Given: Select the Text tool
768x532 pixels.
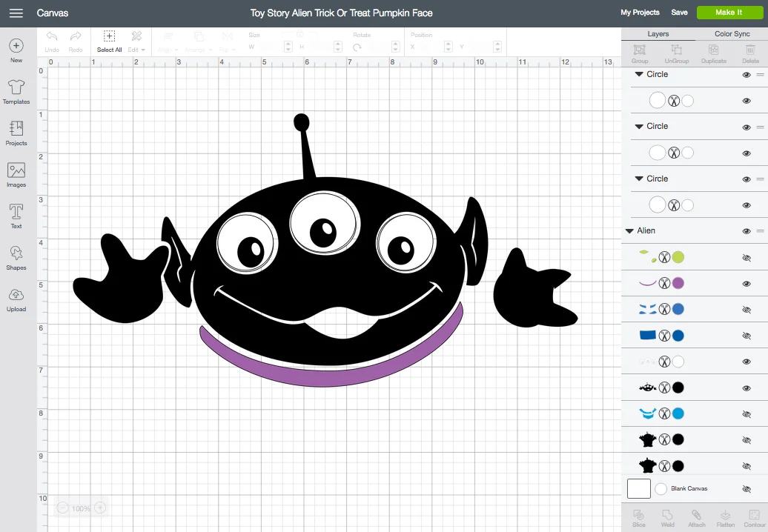Looking at the screenshot, I should (16, 216).
